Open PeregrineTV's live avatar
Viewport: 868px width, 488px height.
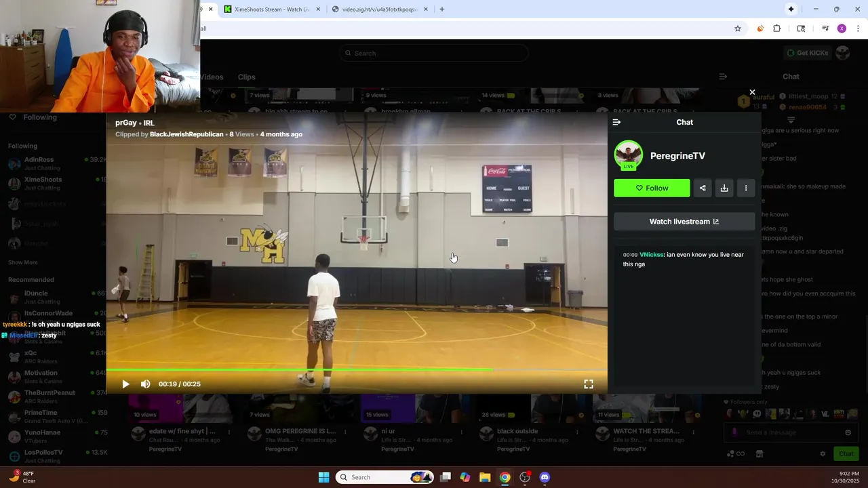[x=628, y=155]
